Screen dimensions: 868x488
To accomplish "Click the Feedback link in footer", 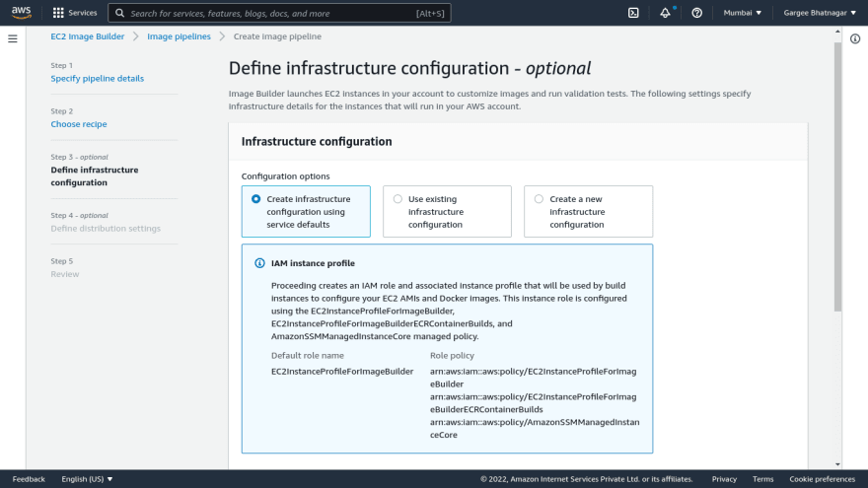I will tap(29, 479).
